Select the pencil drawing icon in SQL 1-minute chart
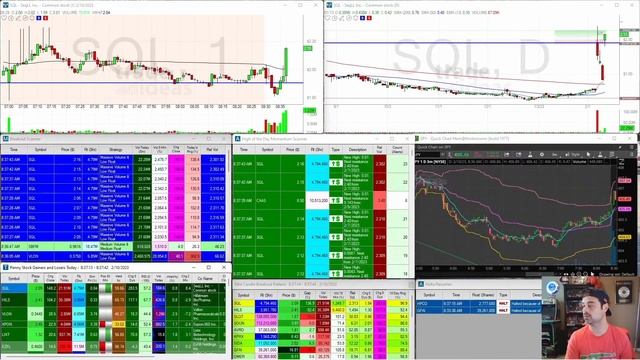The width and height of the screenshot is (640, 360). (18, 18)
